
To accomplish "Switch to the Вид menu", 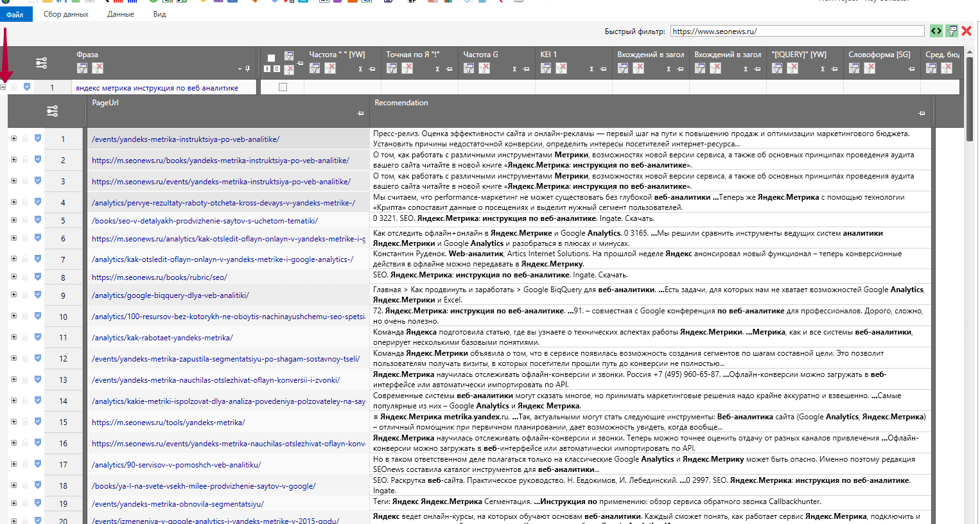I will click(160, 14).
